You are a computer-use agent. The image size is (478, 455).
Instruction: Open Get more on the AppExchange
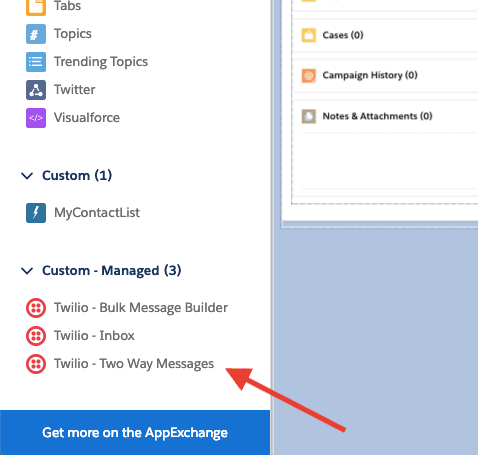point(135,432)
